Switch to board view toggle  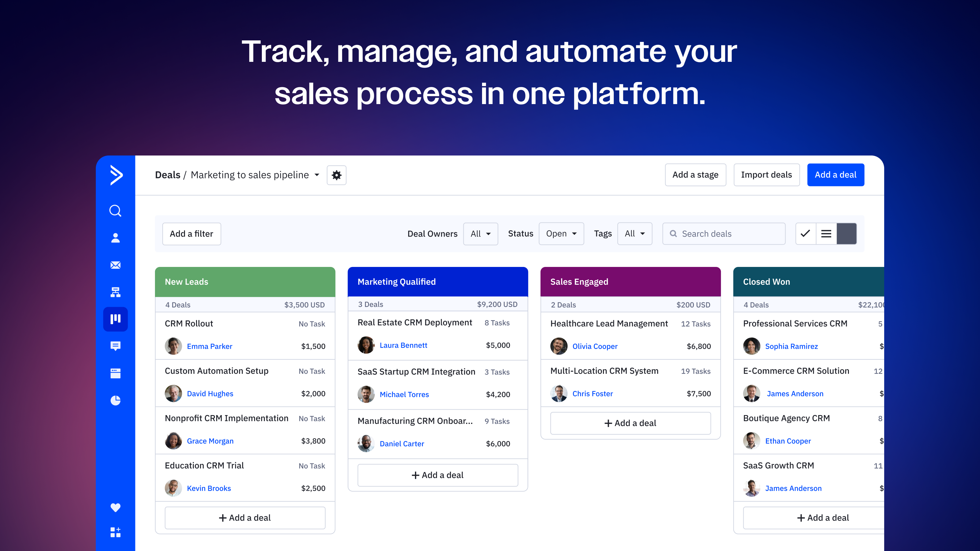(846, 234)
